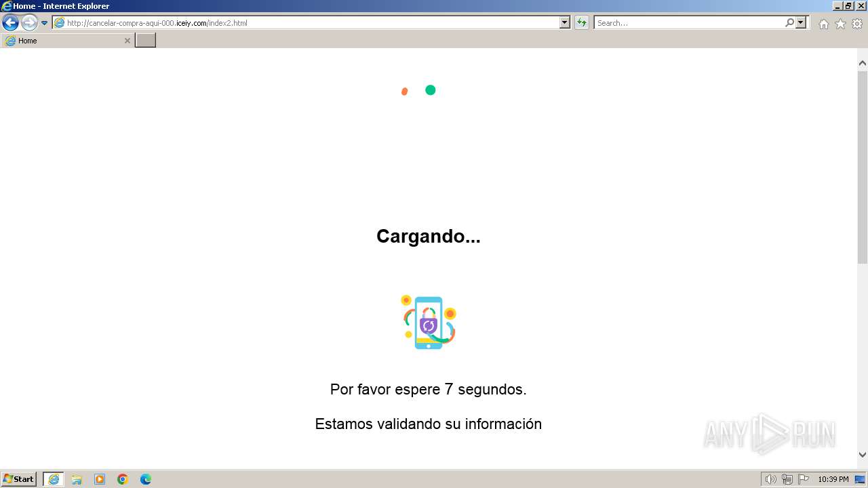Click the browser Forward arrow button
This screenshot has height=488, width=868.
[x=29, y=23]
